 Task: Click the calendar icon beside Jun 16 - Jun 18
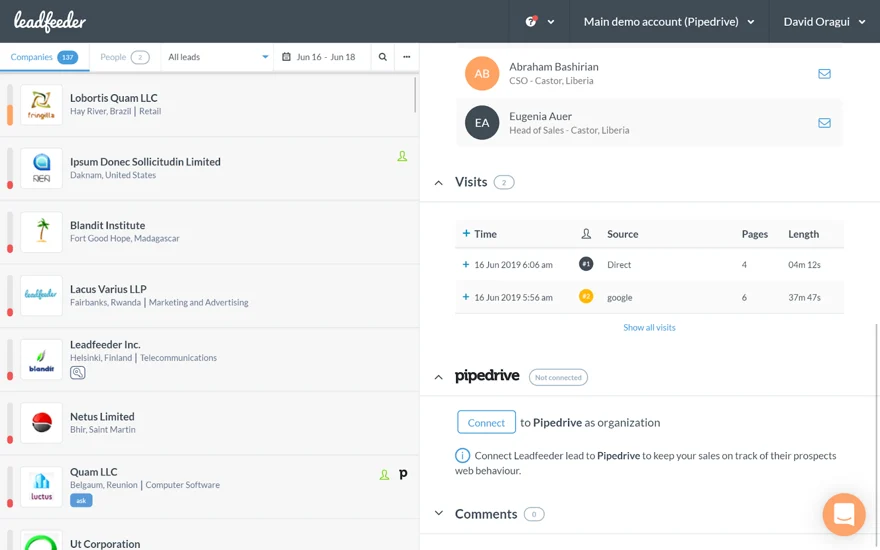286,57
